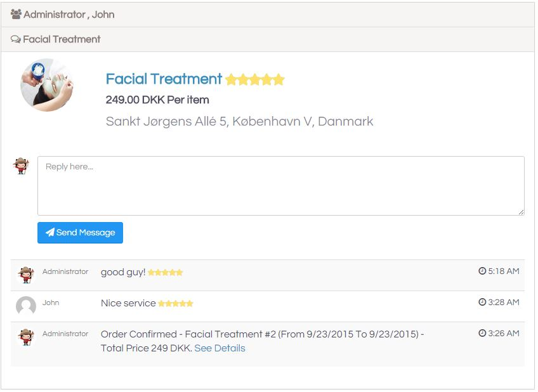Click the circular facial treatment photo

[47, 85]
